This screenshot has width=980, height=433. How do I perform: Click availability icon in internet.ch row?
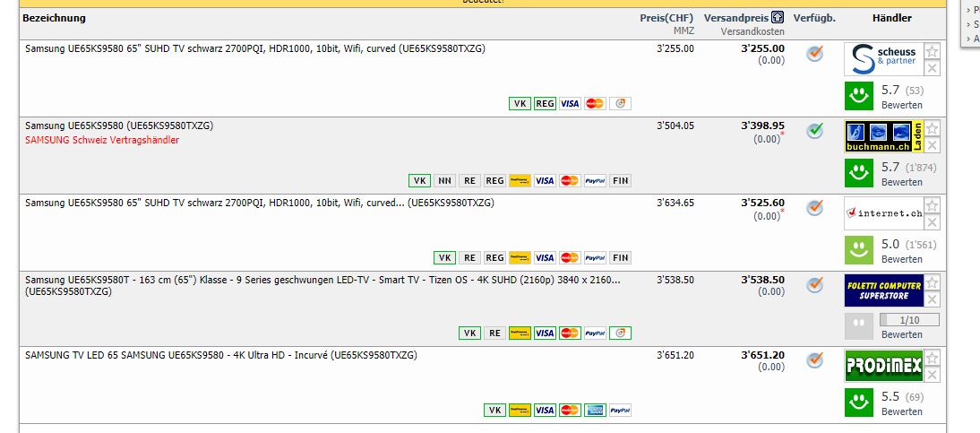point(814,208)
